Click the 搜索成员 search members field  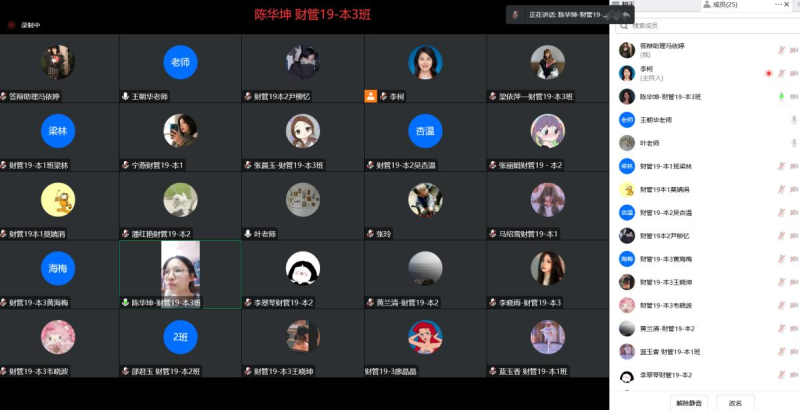700,25
